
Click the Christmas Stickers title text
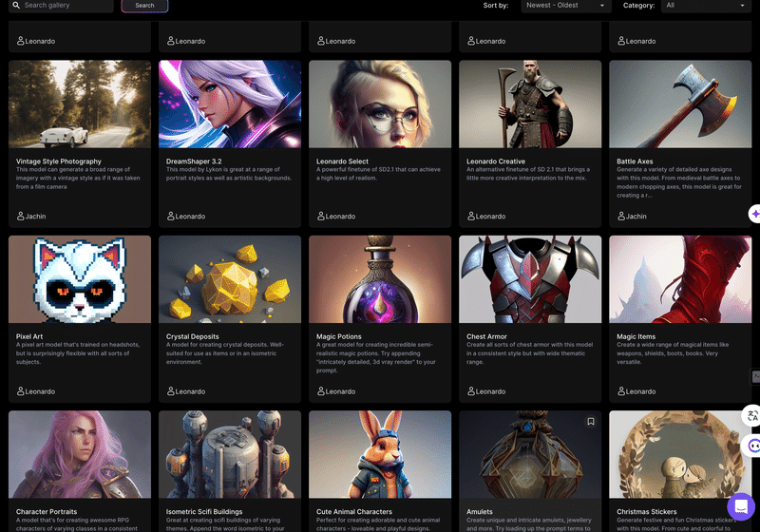coord(647,512)
